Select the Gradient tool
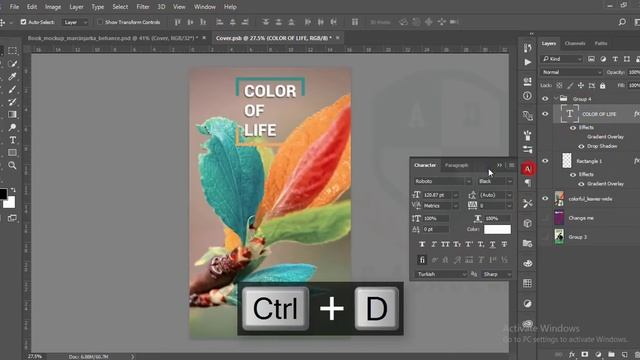This screenshot has height=360, width=640. point(12,114)
